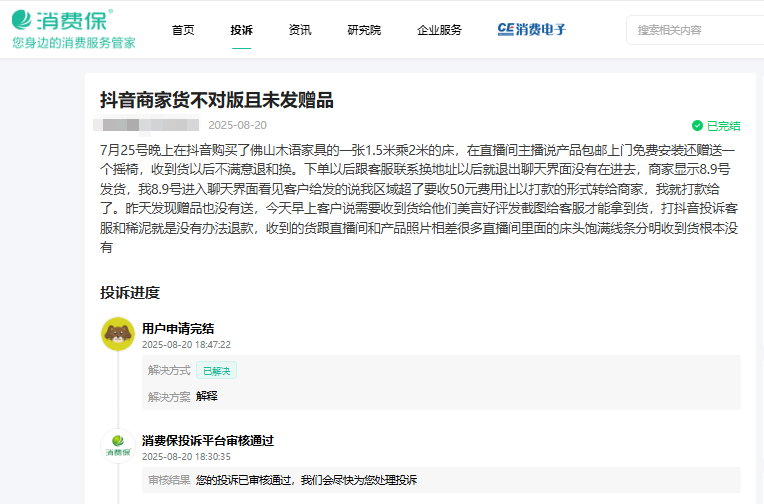Image resolution: width=764 pixels, height=504 pixels.
Task: Click the 审核结果 message text
Action: click(306, 480)
